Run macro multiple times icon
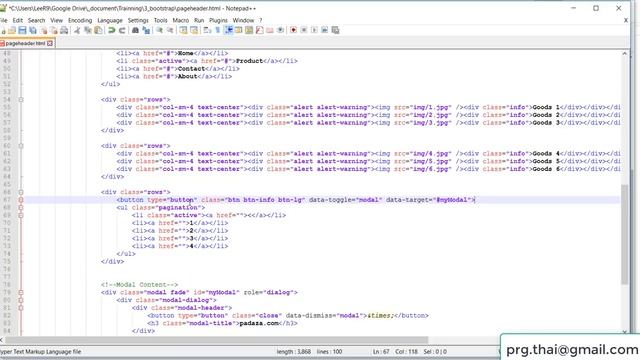 [x=324, y=30]
